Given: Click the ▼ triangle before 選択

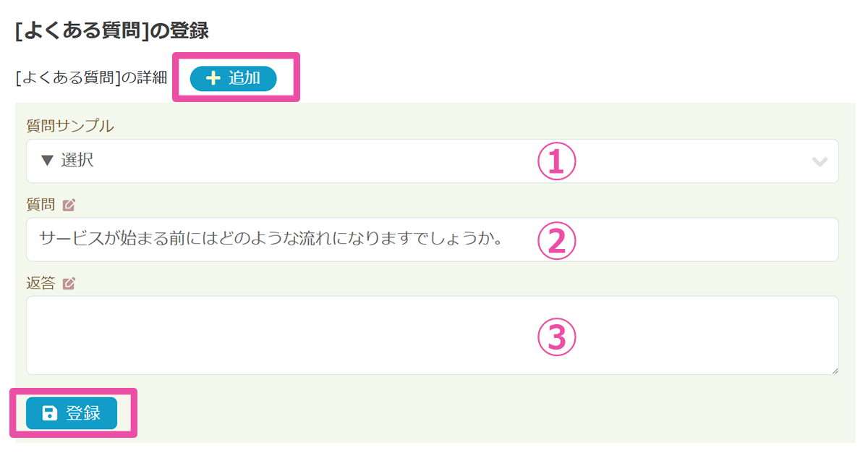Looking at the screenshot, I should point(47,161).
